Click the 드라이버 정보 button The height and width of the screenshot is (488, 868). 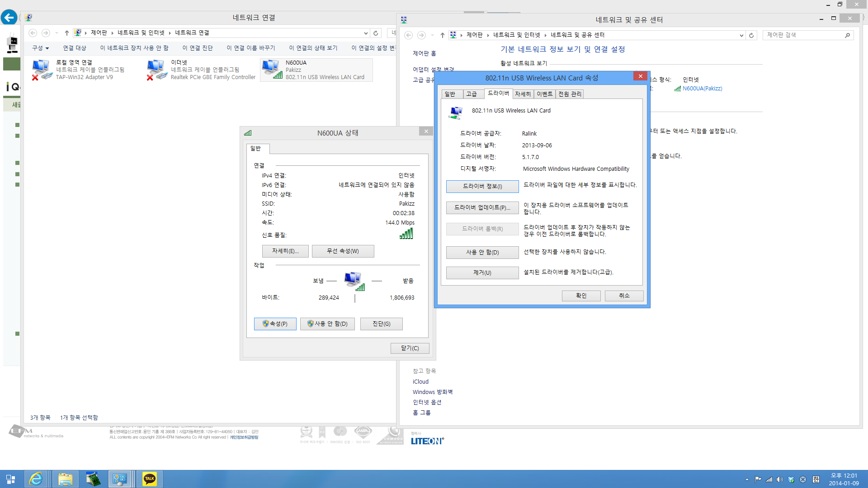coord(482,187)
